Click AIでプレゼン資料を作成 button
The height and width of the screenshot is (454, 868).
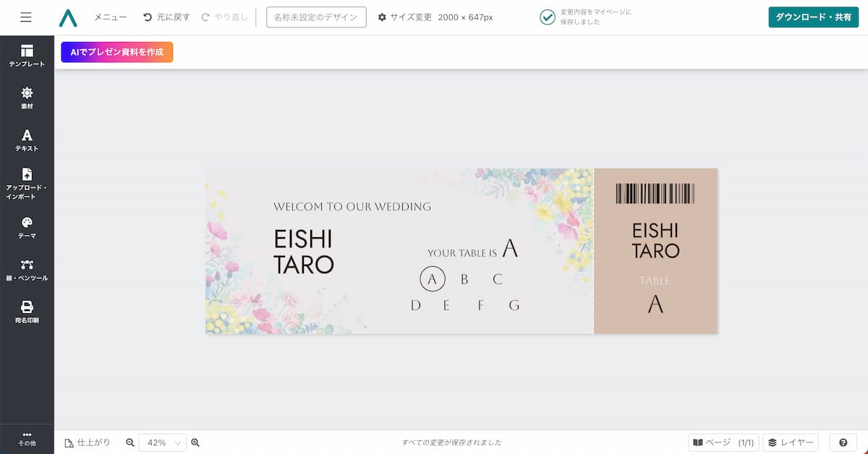[117, 52]
